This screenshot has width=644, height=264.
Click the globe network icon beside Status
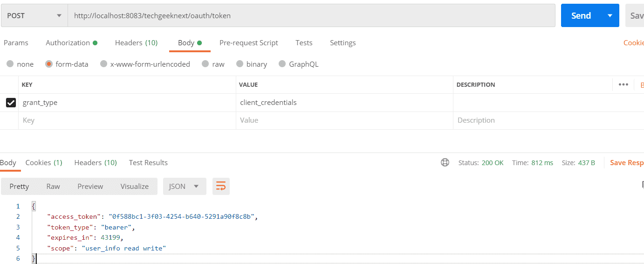pos(445,162)
